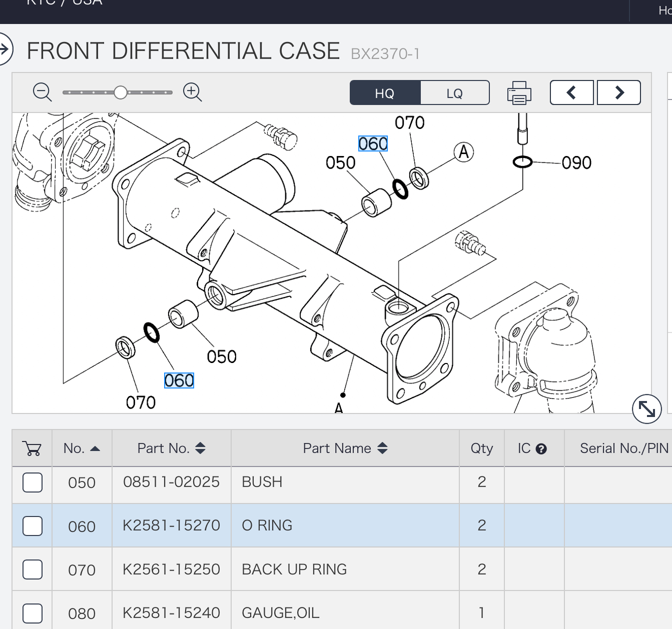The width and height of the screenshot is (672, 629).
Task: Switch to LQ image quality
Action: point(455,93)
